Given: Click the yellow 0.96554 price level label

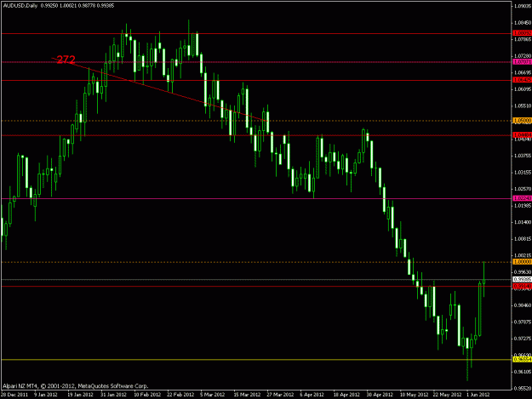Looking at the screenshot, I should click(522, 359).
